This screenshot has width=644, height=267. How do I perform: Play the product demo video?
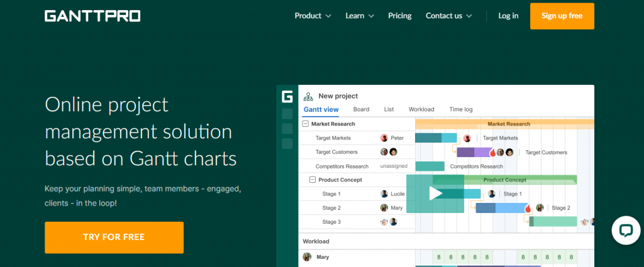[x=435, y=193]
